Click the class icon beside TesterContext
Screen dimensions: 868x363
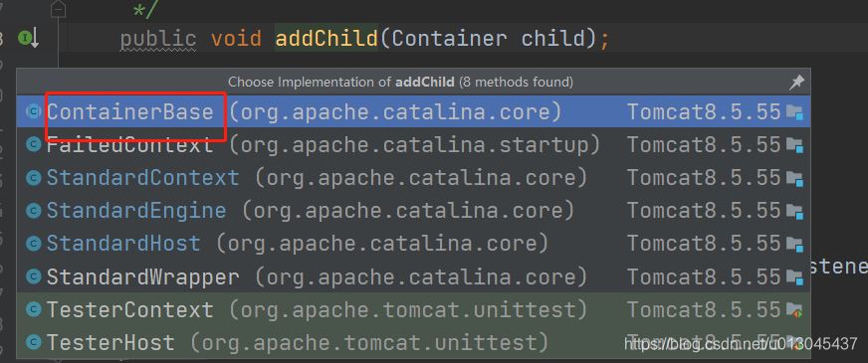[34, 309]
